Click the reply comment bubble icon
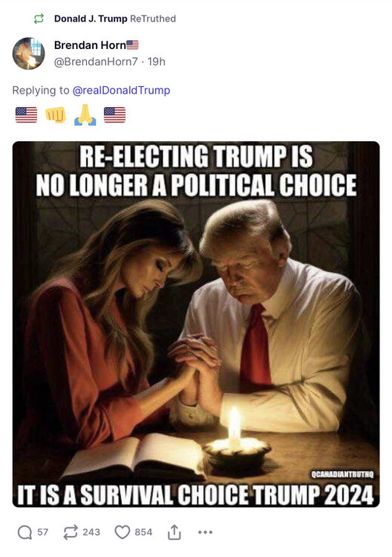 (x=24, y=532)
